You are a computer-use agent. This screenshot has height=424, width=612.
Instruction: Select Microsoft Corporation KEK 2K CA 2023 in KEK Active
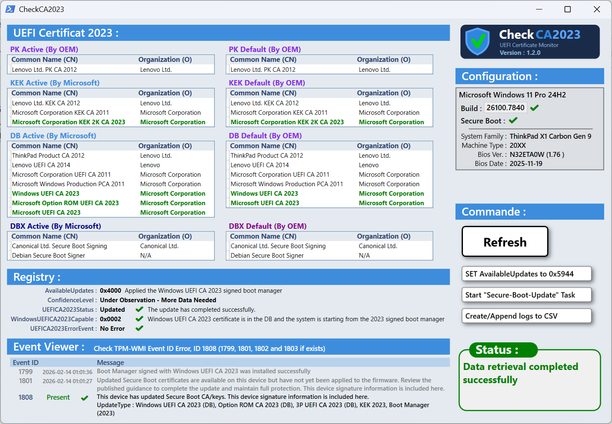click(111, 122)
